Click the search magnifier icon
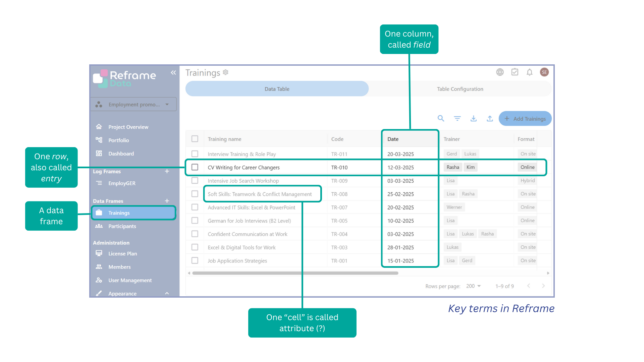 441,118
